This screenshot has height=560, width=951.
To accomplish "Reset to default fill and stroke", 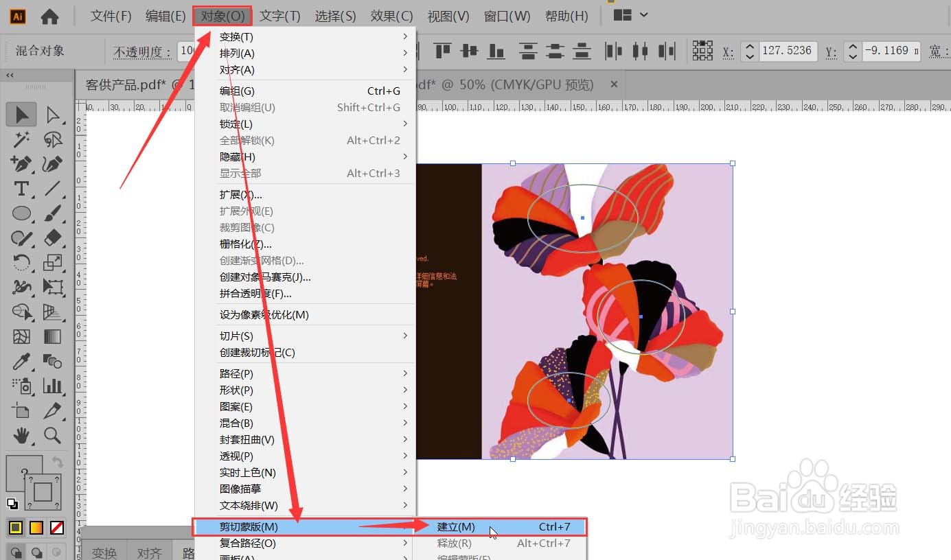I will point(12,504).
